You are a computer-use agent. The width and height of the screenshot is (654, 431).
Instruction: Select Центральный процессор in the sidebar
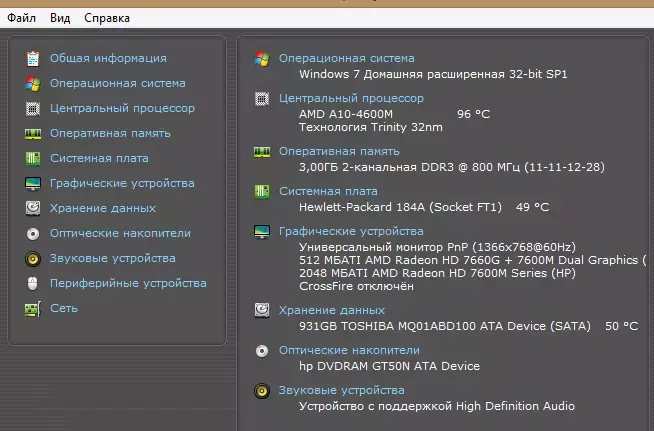[122, 108]
